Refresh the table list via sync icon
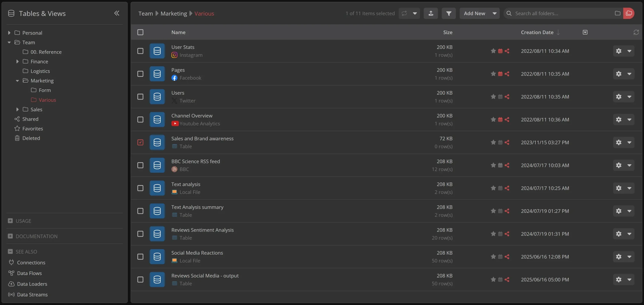 [x=636, y=32]
